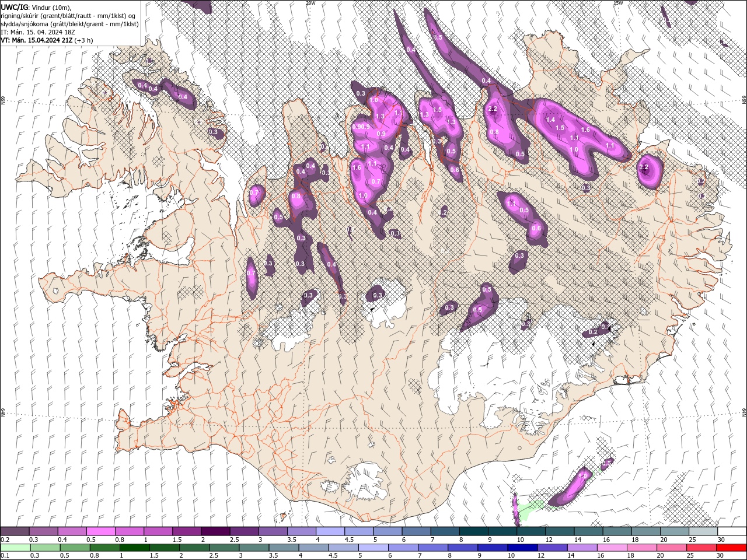Click the dark plum 0.2 snow-scale swatch

(x=15, y=531)
